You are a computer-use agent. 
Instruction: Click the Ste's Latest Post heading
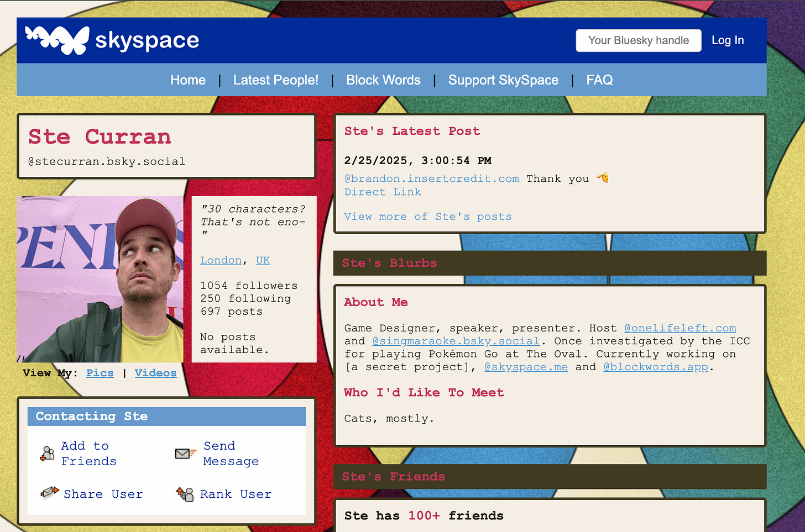coord(412,131)
